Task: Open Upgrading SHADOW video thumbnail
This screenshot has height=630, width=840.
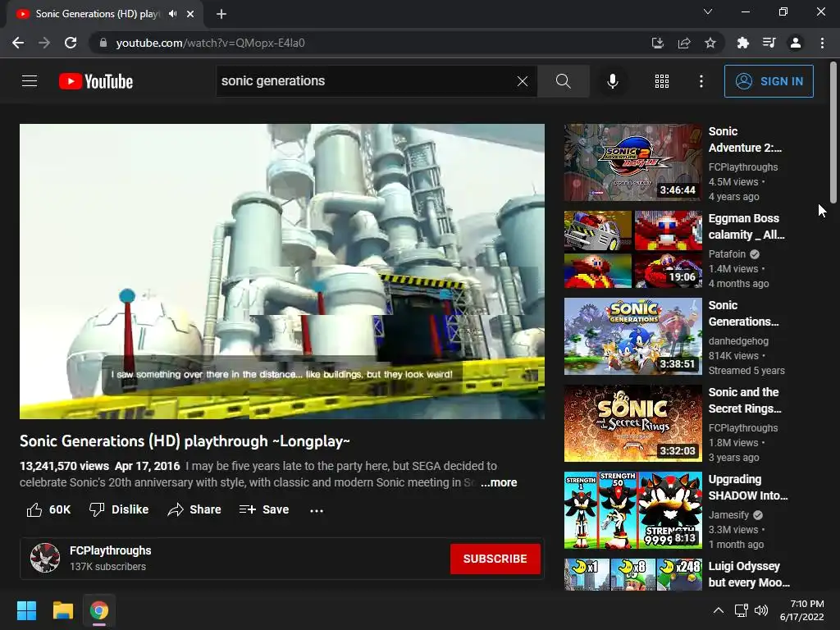Action: [x=632, y=510]
